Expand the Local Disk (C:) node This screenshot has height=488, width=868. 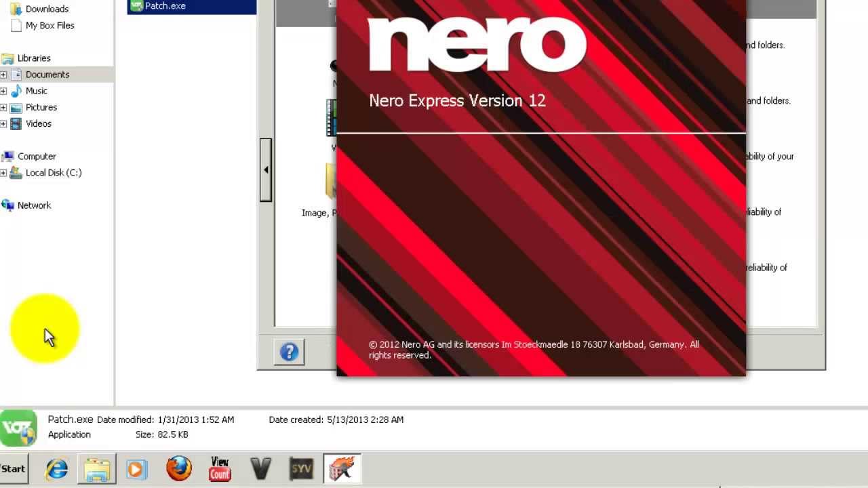pyautogui.click(x=3, y=173)
